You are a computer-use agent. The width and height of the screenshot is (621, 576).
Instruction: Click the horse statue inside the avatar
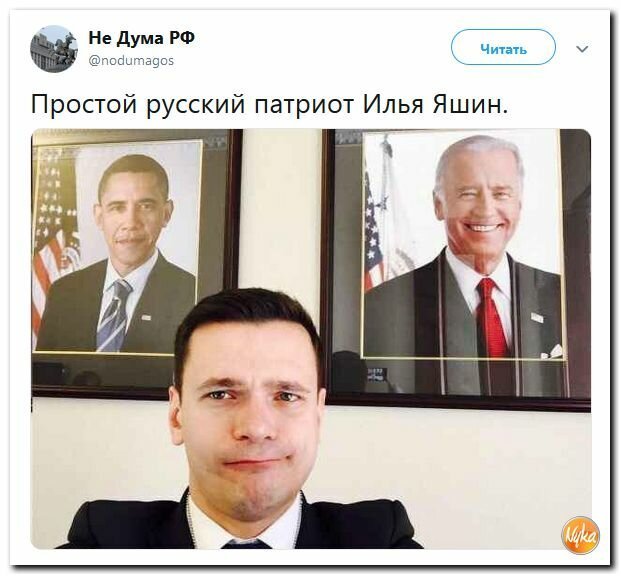click(x=65, y=51)
